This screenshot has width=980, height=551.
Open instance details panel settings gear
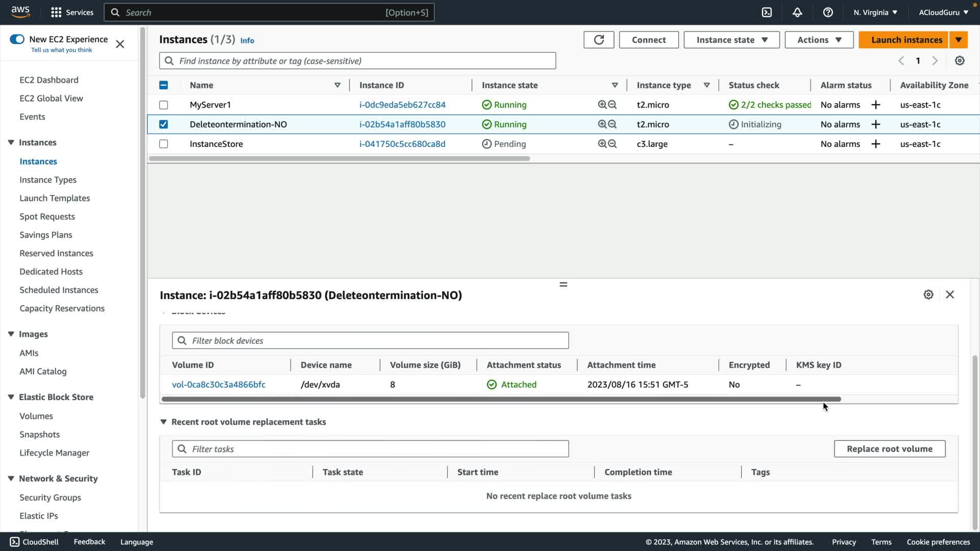click(x=928, y=294)
